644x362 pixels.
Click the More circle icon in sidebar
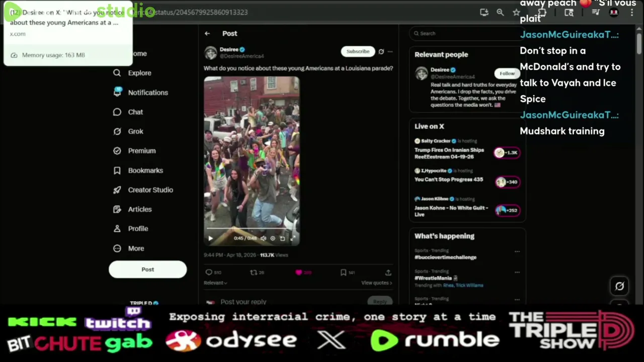[x=117, y=248]
